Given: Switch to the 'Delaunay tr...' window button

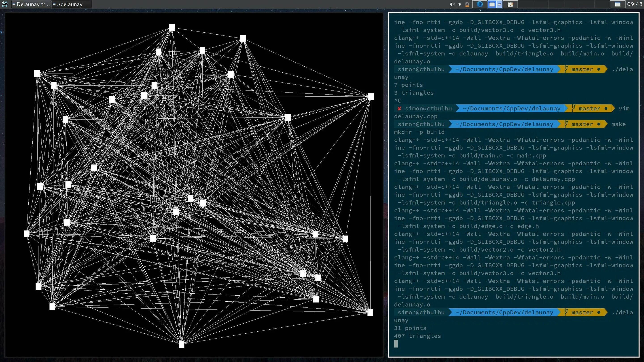Looking at the screenshot, I should 31,4.
